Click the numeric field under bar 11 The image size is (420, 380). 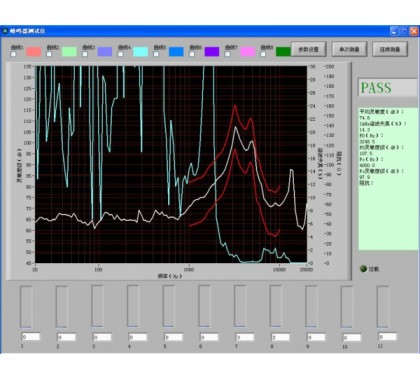coord(387,337)
